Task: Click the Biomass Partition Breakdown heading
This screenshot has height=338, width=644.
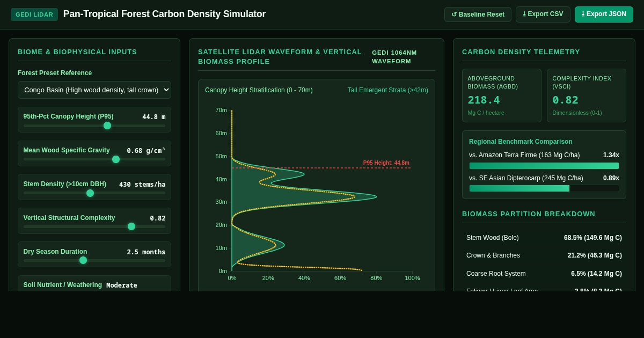Action: [x=529, y=214]
